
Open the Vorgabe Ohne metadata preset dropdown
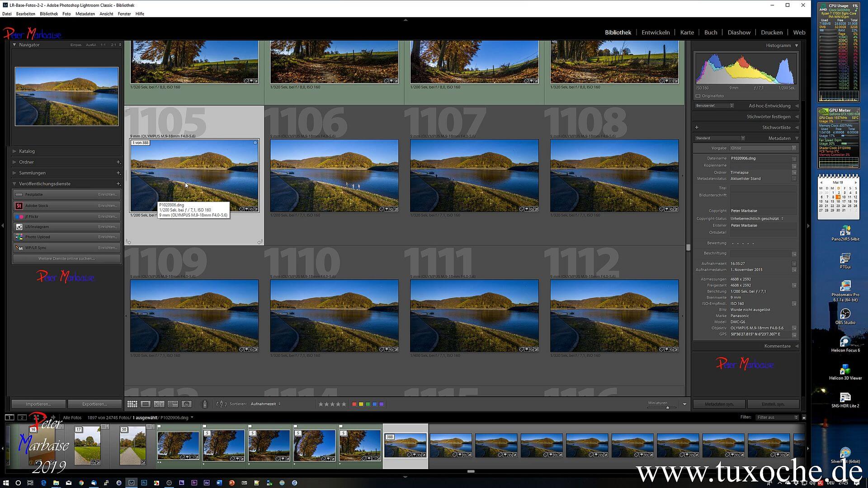coord(763,148)
